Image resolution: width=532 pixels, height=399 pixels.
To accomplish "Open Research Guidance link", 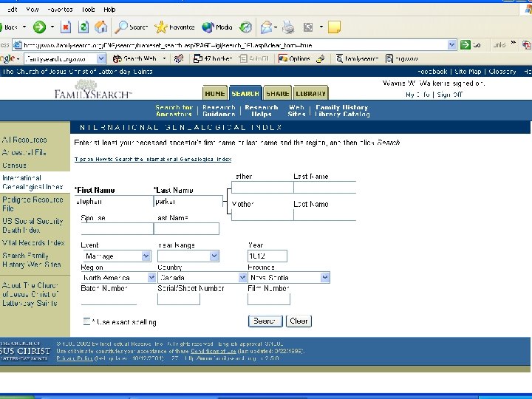I will (x=219, y=111).
